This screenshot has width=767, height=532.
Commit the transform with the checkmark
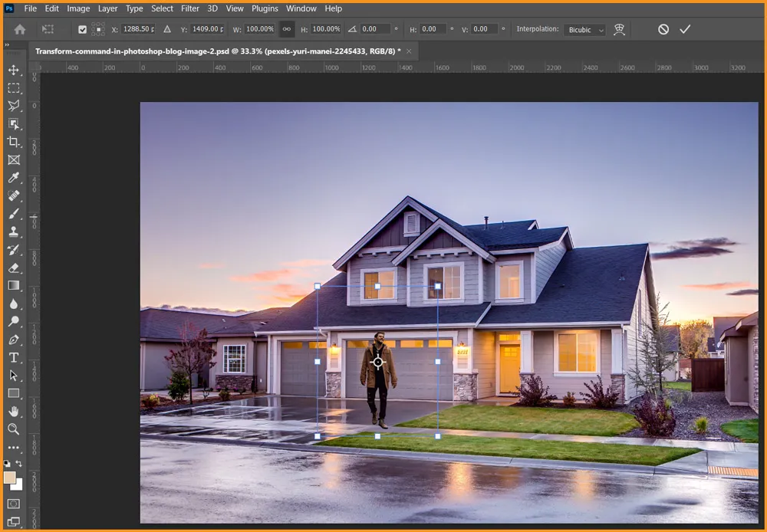pyautogui.click(x=685, y=29)
